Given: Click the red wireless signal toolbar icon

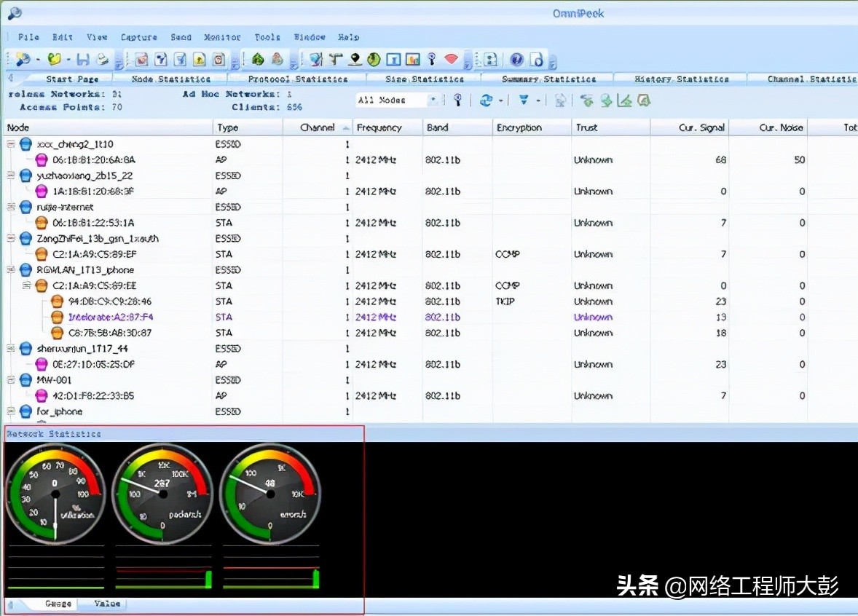Looking at the screenshot, I should (x=452, y=59).
